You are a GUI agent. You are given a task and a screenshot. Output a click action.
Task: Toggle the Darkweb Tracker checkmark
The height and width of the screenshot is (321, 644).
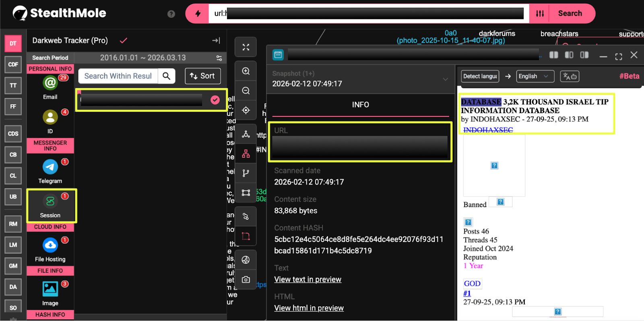point(124,40)
